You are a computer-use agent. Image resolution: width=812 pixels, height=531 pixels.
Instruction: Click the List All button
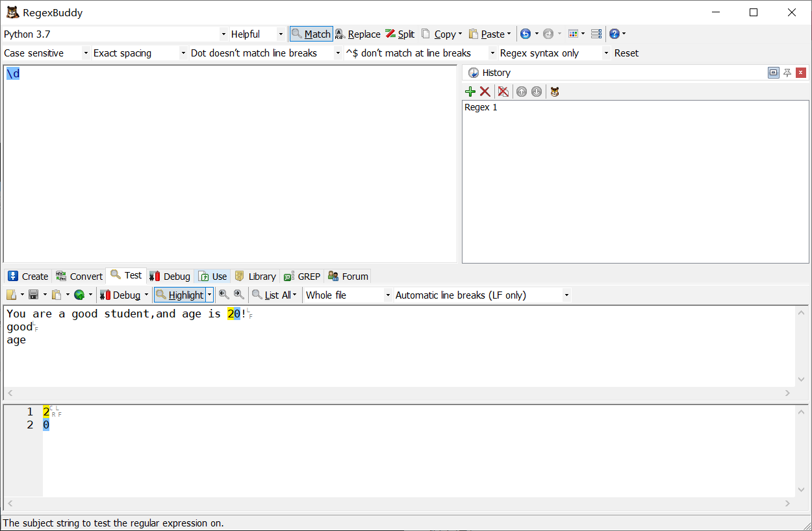click(272, 295)
